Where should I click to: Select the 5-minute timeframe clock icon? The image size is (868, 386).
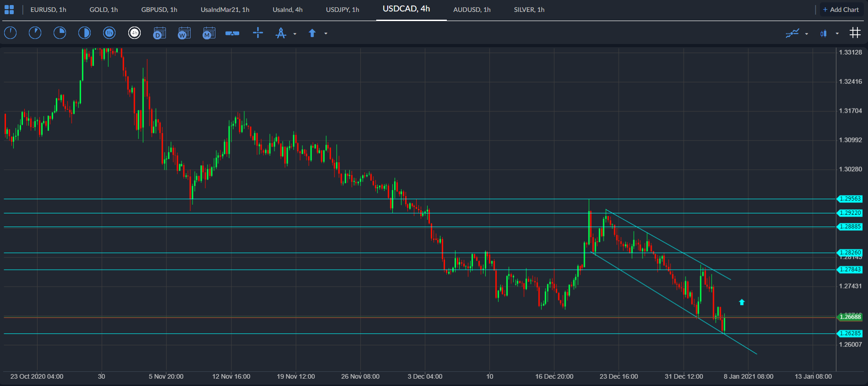pyautogui.click(x=35, y=33)
